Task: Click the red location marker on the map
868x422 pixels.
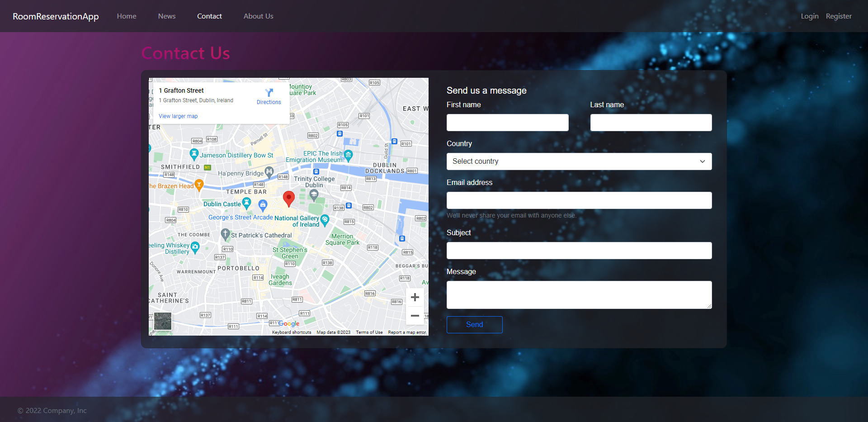Action: [x=289, y=198]
